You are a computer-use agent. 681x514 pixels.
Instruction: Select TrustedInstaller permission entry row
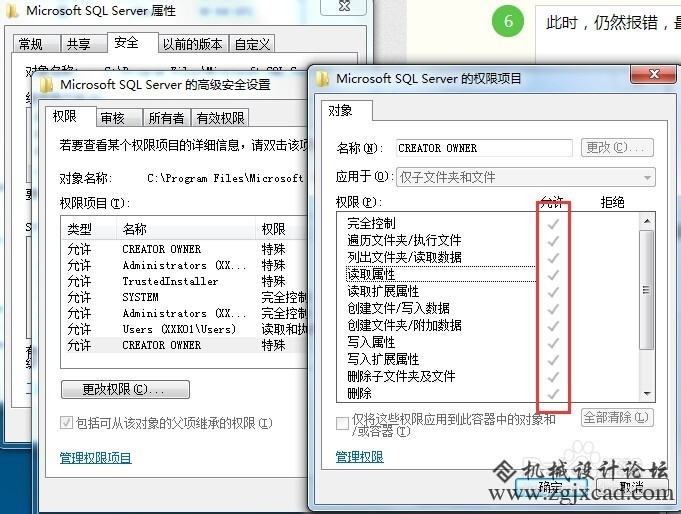tap(185, 282)
